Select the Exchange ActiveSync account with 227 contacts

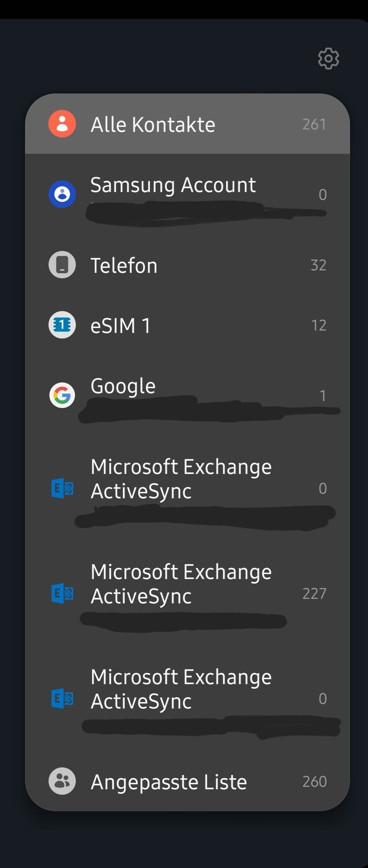[x=187, y=593]
